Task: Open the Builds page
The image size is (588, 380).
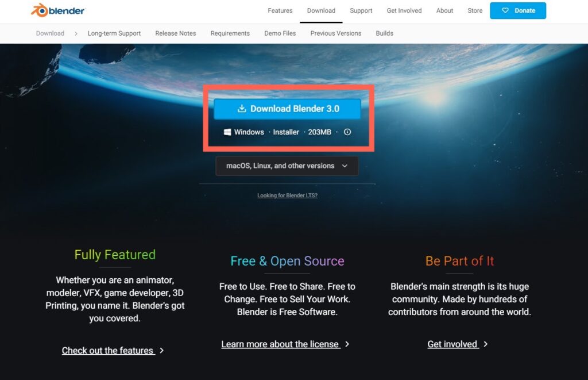Action: (384, 33)
